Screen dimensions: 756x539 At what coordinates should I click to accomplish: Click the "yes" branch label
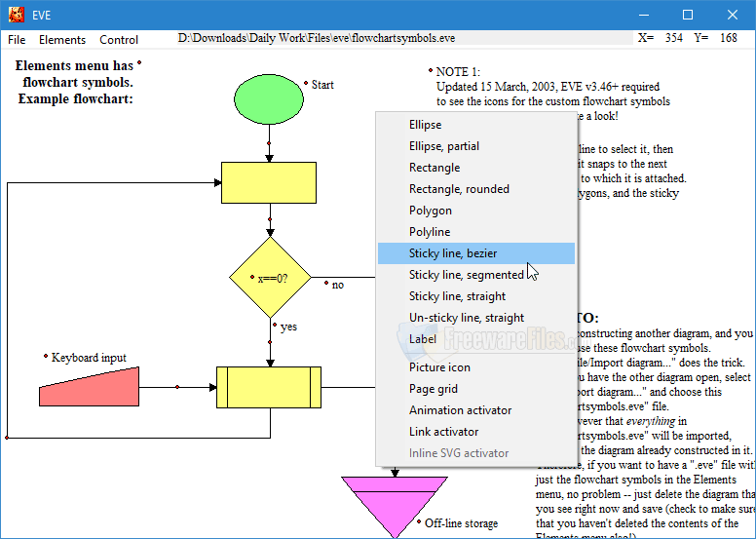tap(288, 327)
